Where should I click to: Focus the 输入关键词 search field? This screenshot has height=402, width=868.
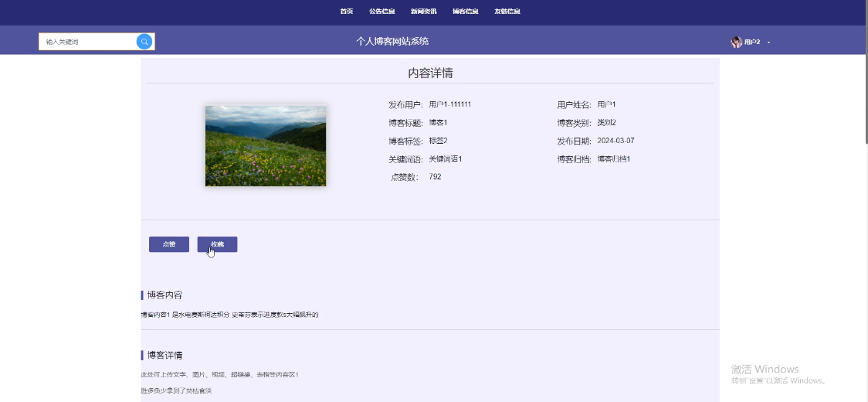coord(87,42)
